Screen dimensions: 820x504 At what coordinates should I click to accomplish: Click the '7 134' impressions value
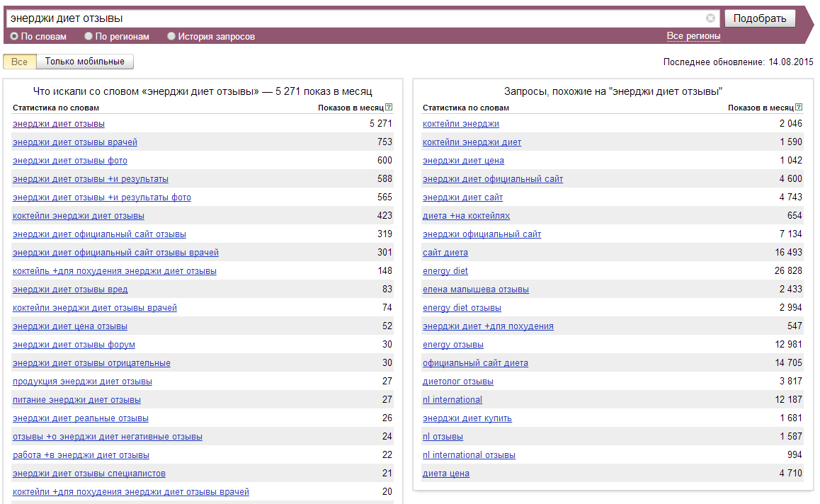[x=791, y=234]
